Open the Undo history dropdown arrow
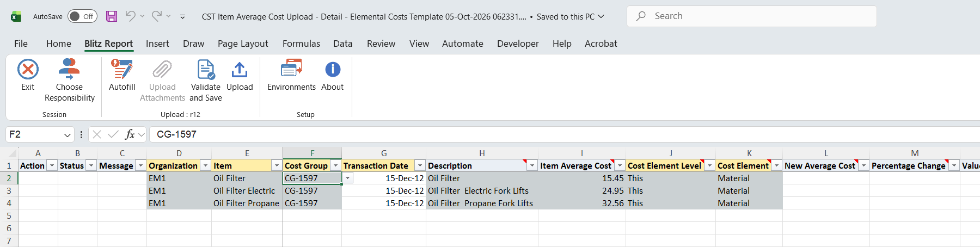This screenshot has width=980, height=247. pyautogui.click(x=142, y=16)
